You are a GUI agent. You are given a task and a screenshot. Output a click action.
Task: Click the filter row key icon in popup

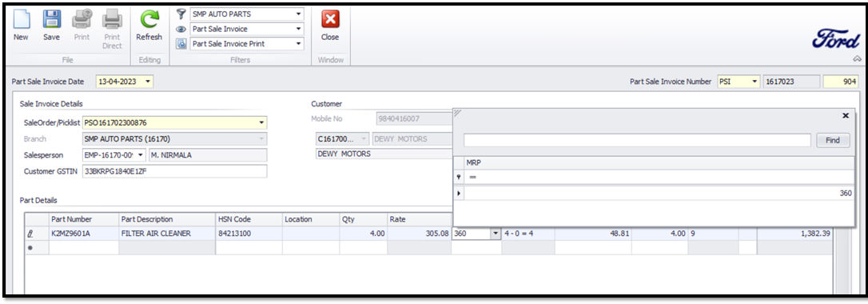[x=458, y=177]
